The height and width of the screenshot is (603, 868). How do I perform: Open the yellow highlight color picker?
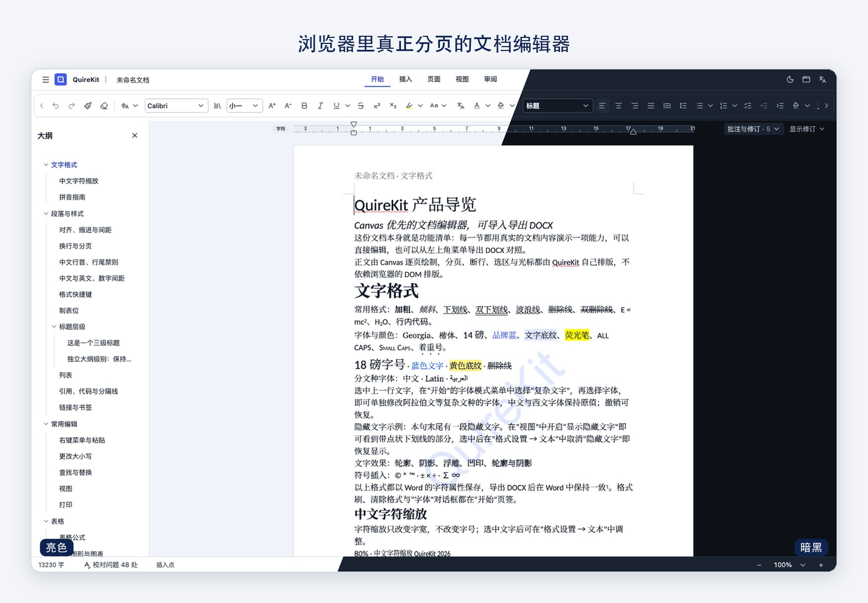420,106
